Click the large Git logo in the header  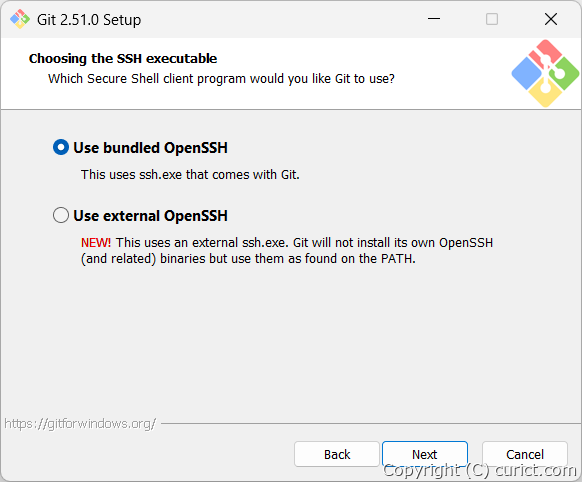[545, 73]
